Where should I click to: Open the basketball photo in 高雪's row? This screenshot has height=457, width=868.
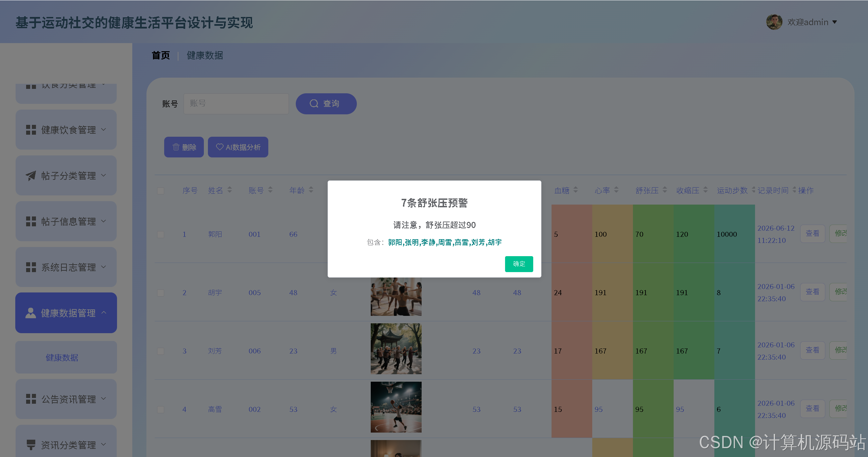(x=396, y=407)
